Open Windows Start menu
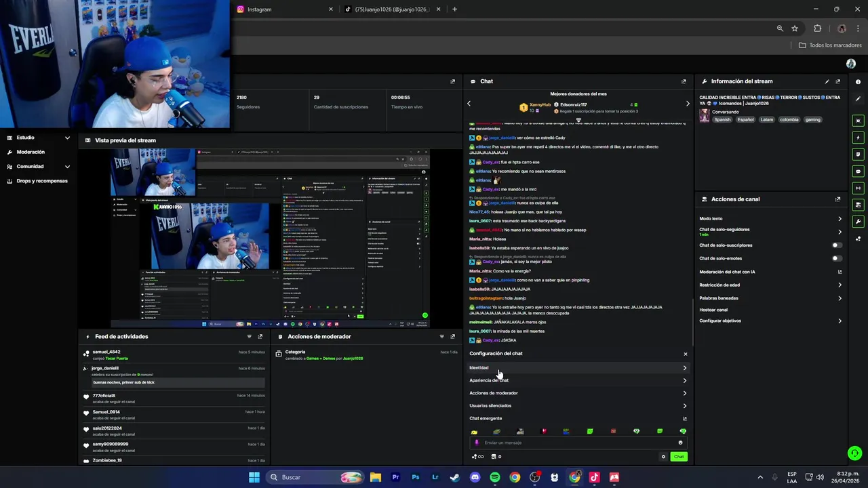This screenshot has width=868, height=488. 254,477
